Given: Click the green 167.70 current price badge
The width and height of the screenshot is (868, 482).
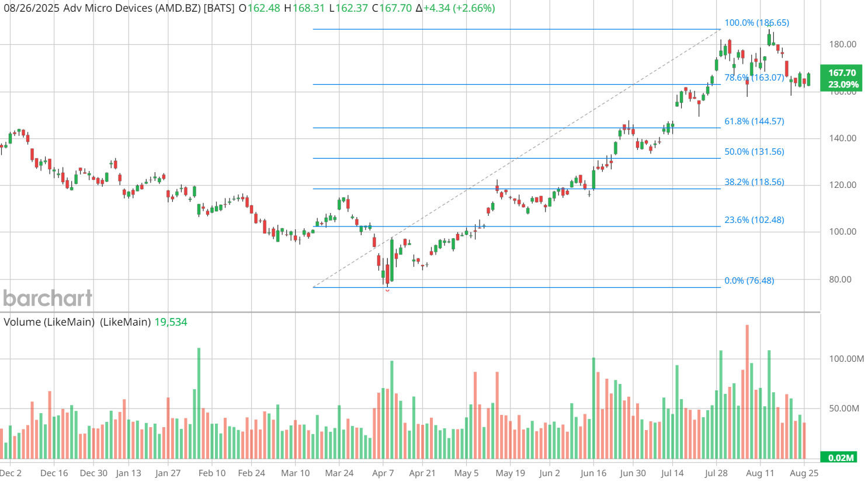Looking at the screenshot, I should coord(841,78).
